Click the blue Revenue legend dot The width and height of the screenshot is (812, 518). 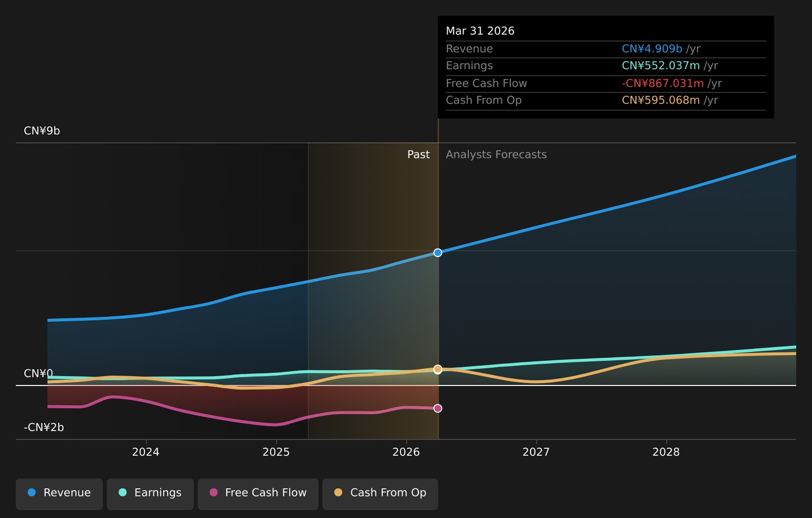pyautogui.click(x=32, y=493)
